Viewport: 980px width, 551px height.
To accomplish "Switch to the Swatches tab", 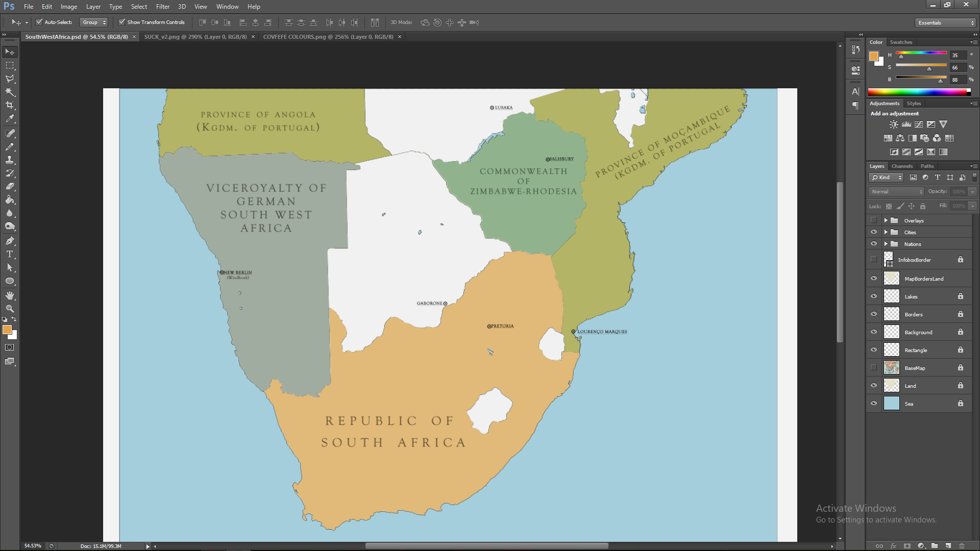I will pos(901,42).
